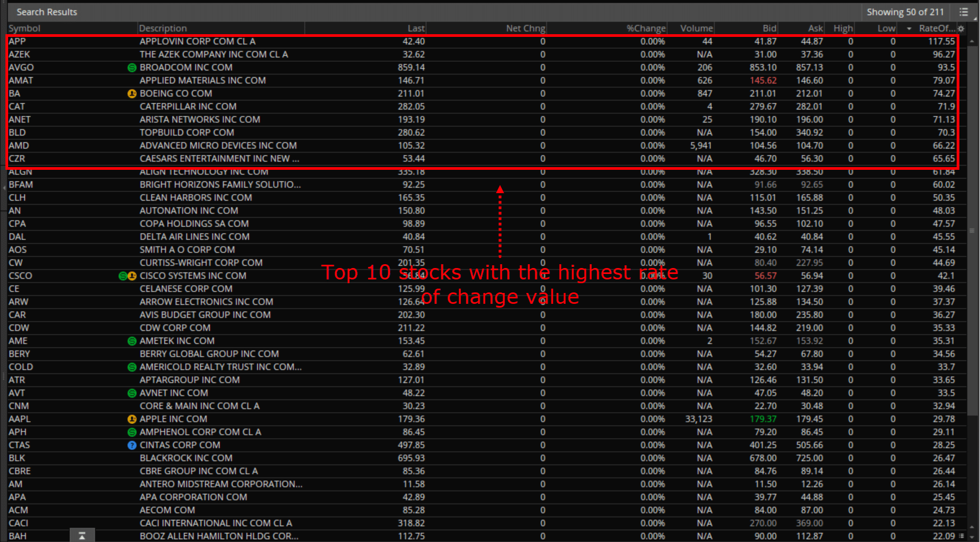Viewport: 980px width, 542px height.
Task: Sort by the Net Chng column header
Action: [x=526, y=28]
